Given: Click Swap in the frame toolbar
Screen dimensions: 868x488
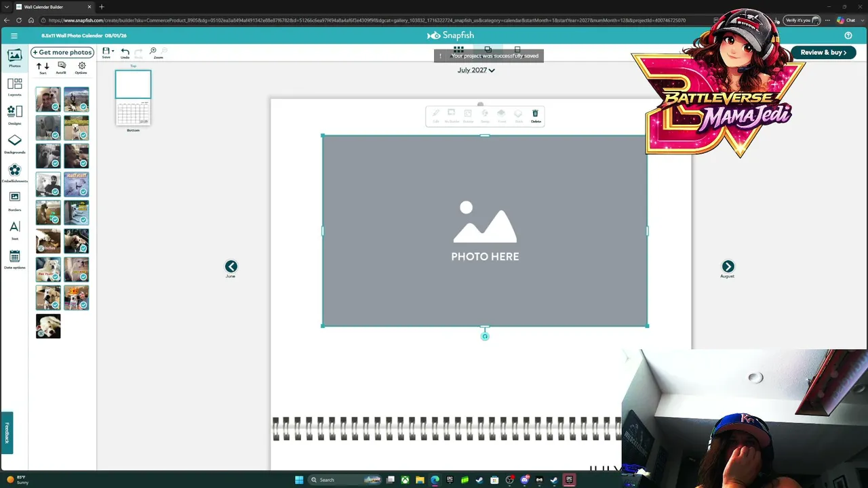Looking at the screenshot, I should click(x=485, y=116).
